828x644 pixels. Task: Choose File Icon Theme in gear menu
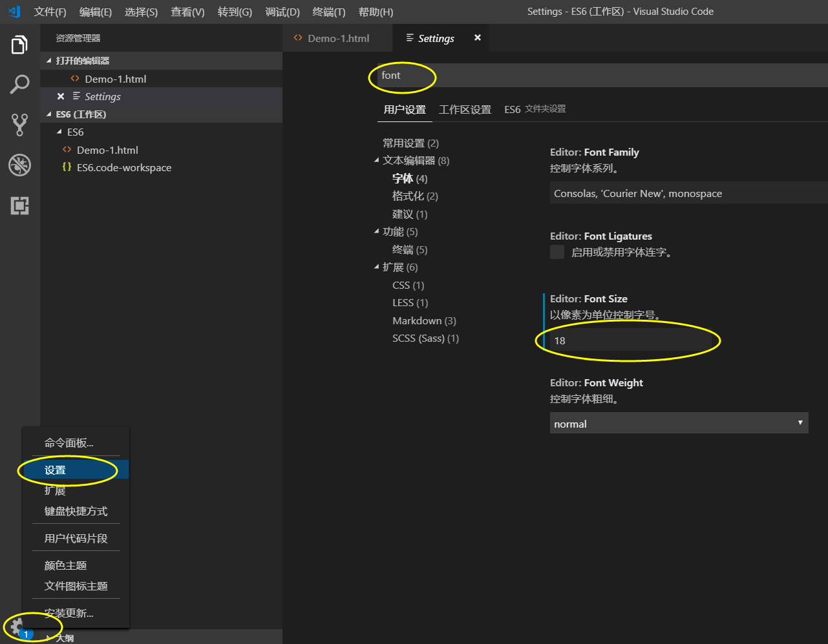(76, 586)
